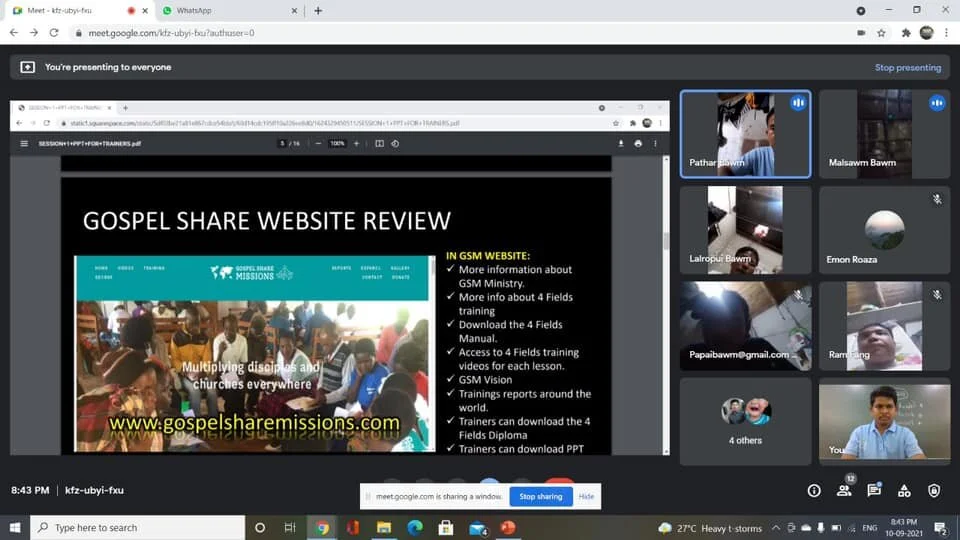Image resolution: width=960 pixels, height=540 pixels.
Task: Click the tray microphone icon
Action: pos(820,528)
